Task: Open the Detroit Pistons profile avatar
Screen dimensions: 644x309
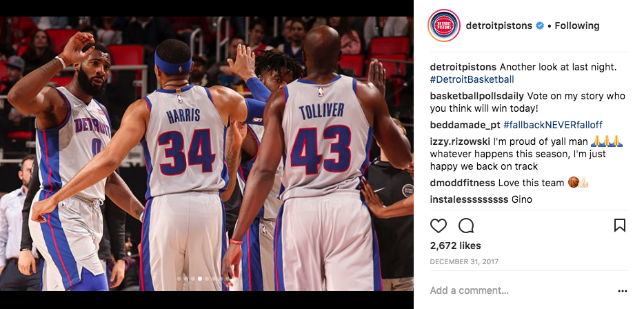Action: point(444,26)
